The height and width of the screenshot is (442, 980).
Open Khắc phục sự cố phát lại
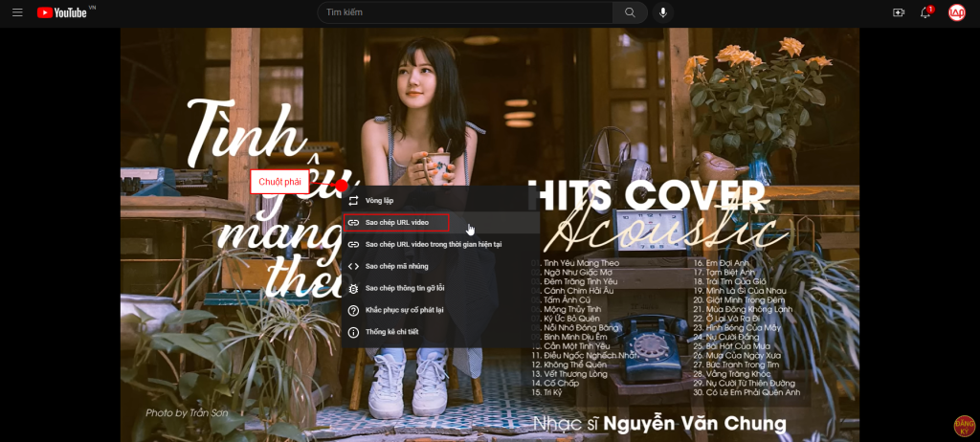click(x=404, y=310)
